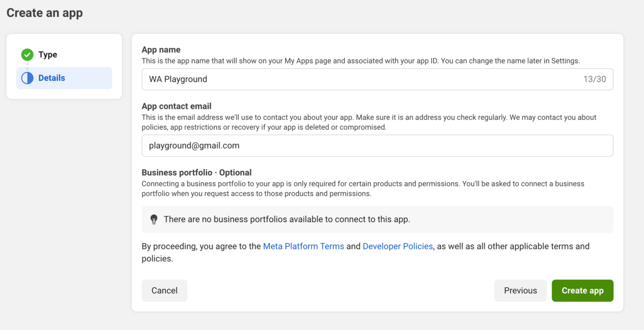Open the Meta Platform Terms link
Image resolution: width=644 pixels, height=330 pixels.
(x=304, y=246)
